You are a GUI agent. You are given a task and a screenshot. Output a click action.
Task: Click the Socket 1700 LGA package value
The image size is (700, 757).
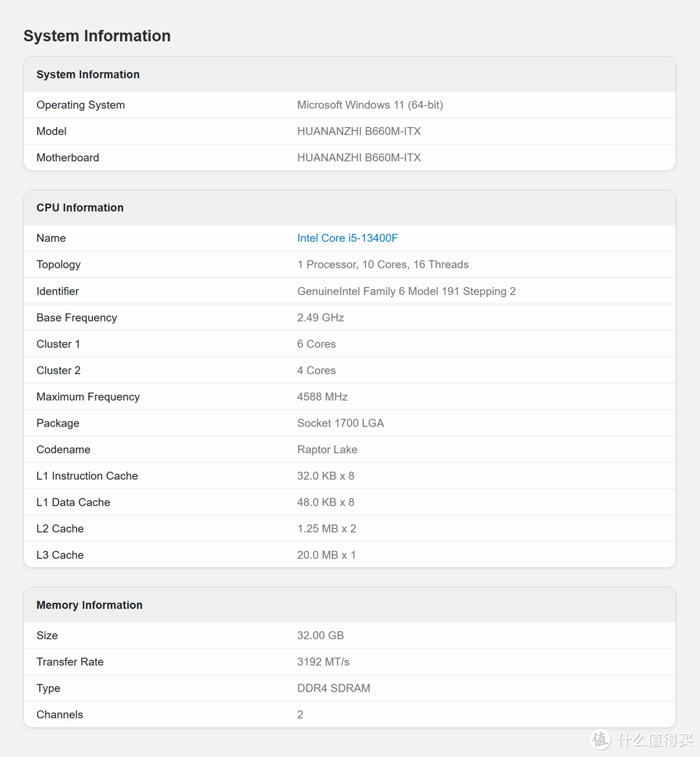click(340, 423)
